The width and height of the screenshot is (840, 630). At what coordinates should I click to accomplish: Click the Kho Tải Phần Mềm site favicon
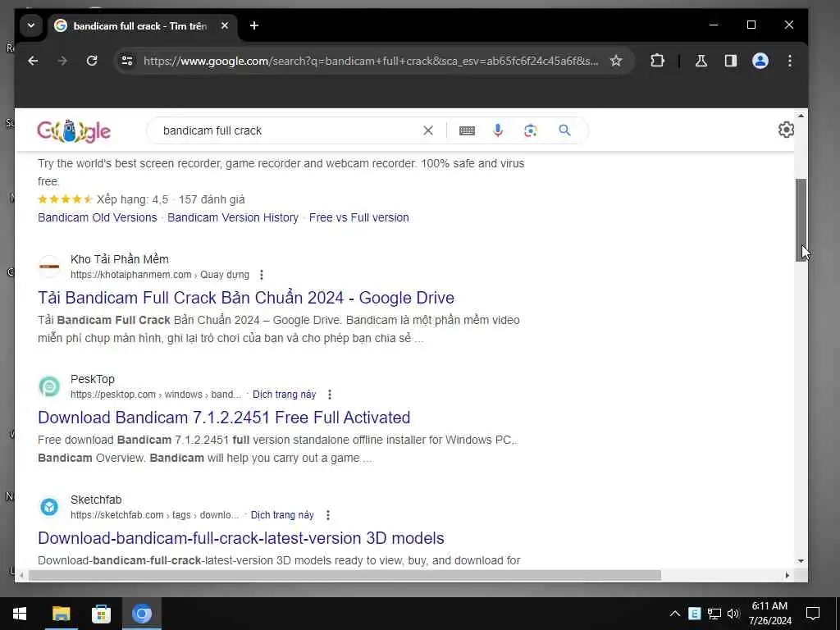pyautogui.click(x=49, y=267)
